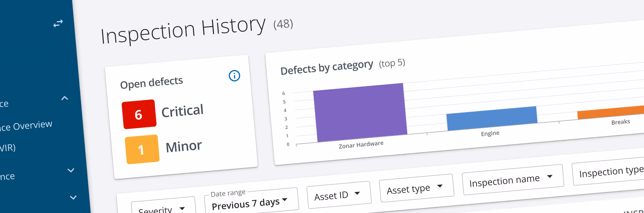Click the sidebar collapse arrows icon

tap(58, 23)
